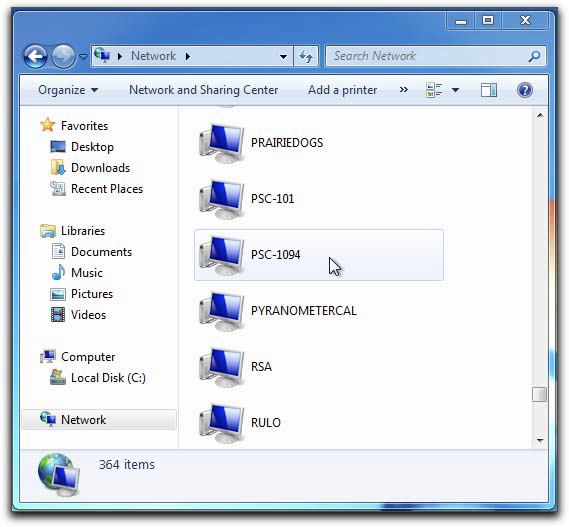Show hidden toolbar commands chevron
The height and width of the screenshot is (527, 569).
[x=404, y=90]
